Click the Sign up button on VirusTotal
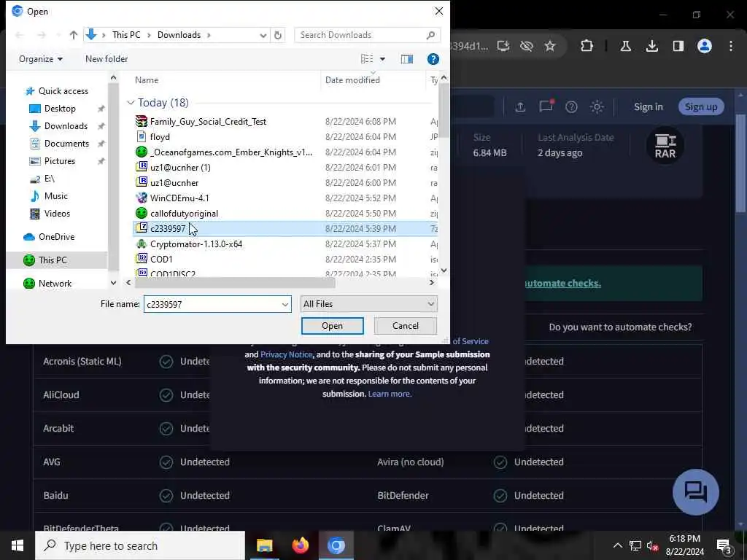 pyautogui.click(x=701, y=106)
